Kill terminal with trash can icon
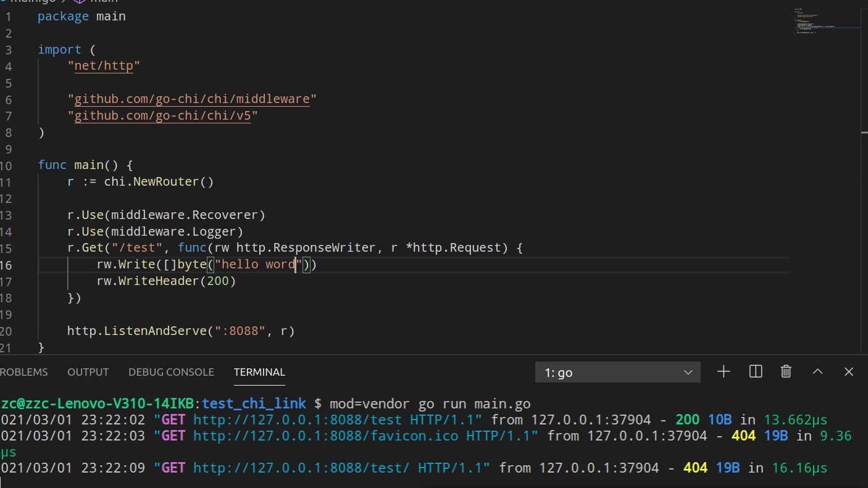Image resolution: width=868 pixels, height=488 pixels. [786, 371]
